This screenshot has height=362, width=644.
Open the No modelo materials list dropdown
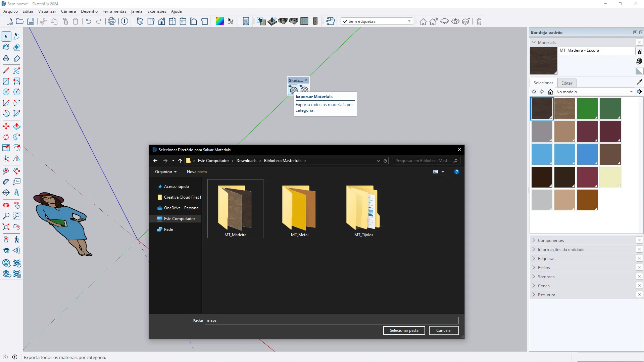[594, 92]
